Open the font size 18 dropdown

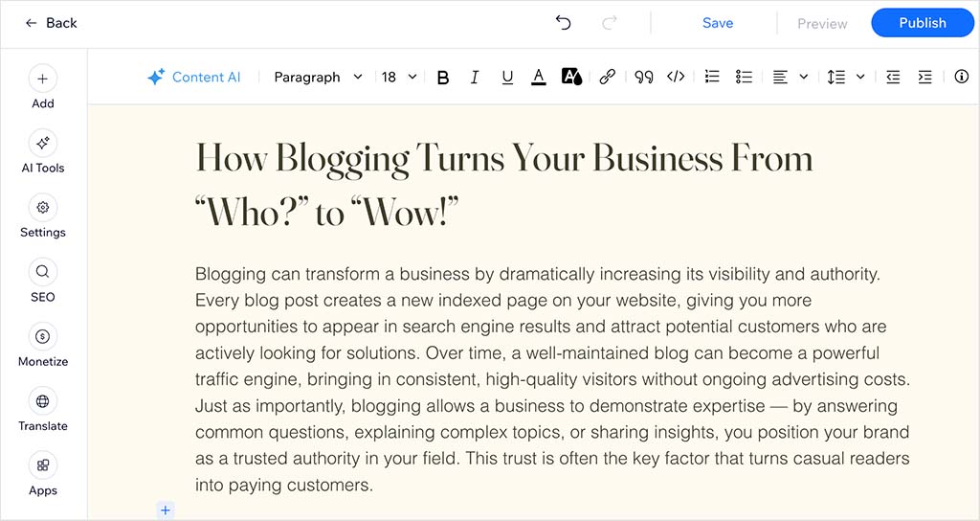tap(399, 77)
